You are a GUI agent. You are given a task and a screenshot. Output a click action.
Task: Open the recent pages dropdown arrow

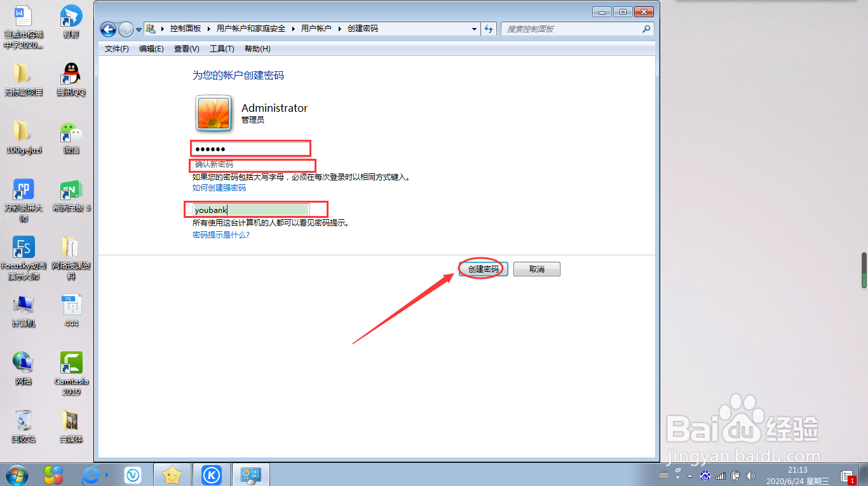click(139, 30)
